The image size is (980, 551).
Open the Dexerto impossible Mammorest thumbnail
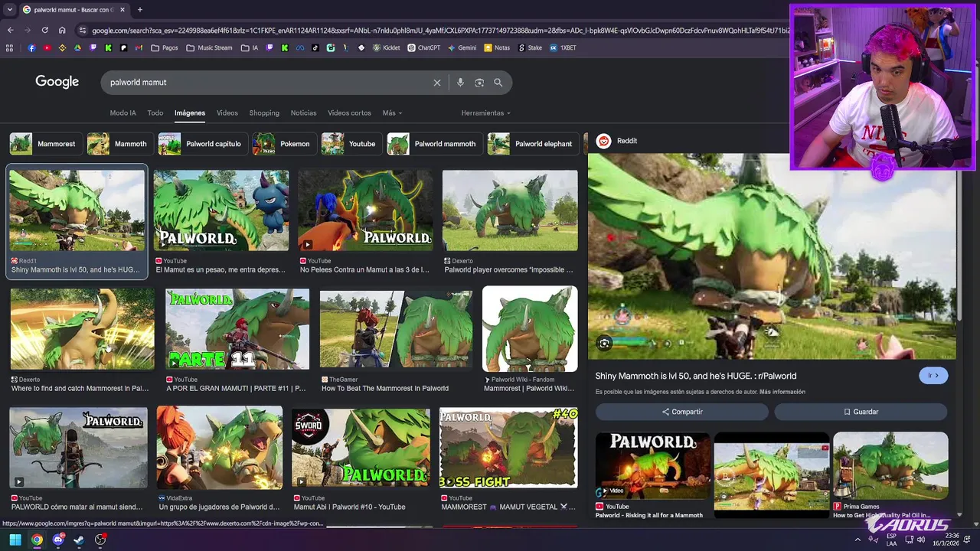510,210
